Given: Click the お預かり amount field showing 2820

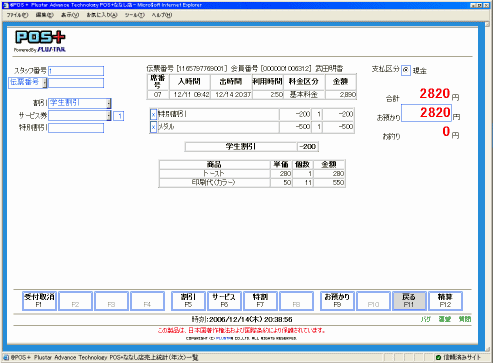Looking at the screenshot, I should [x=426, y=113].
